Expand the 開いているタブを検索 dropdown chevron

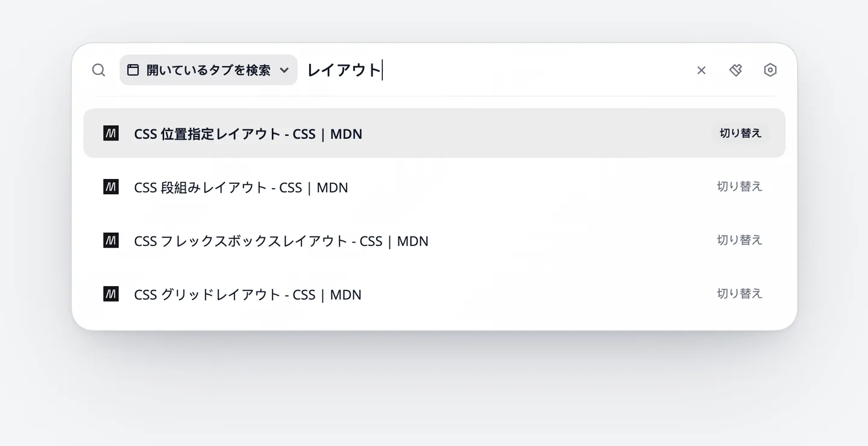pos(285,71)
